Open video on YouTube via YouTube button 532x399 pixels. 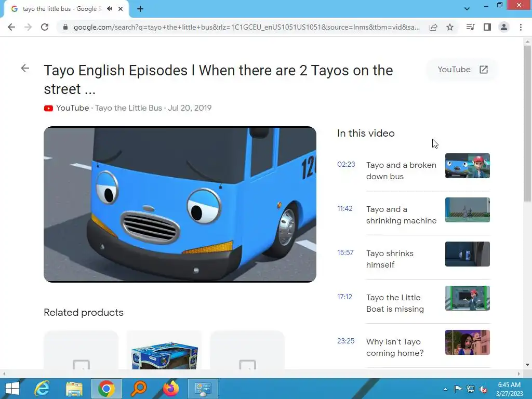(x=462, y=70)
